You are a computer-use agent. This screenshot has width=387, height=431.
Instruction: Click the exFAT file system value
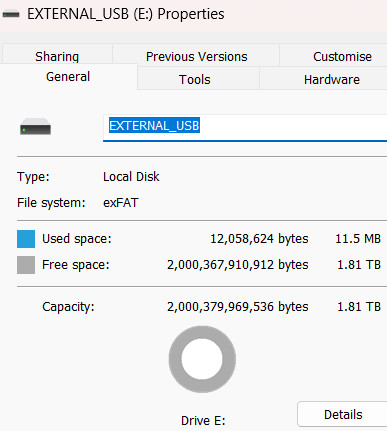[121, 203]
